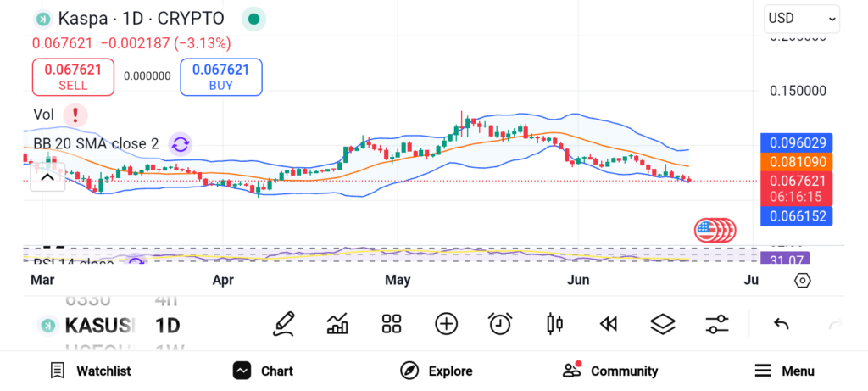The width and height of the screenshot is (868, 391).
Task: Undo last action with arrow icon
Action: point(781,324)
